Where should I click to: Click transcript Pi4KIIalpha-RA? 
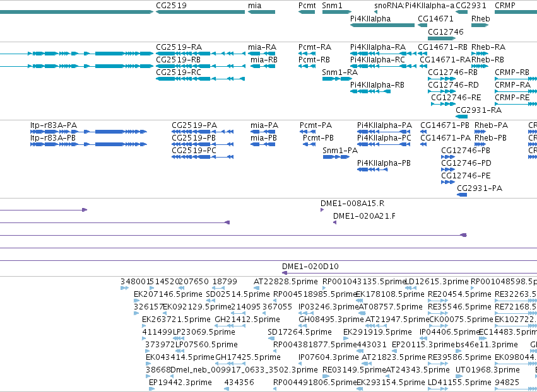click(383, 54)
